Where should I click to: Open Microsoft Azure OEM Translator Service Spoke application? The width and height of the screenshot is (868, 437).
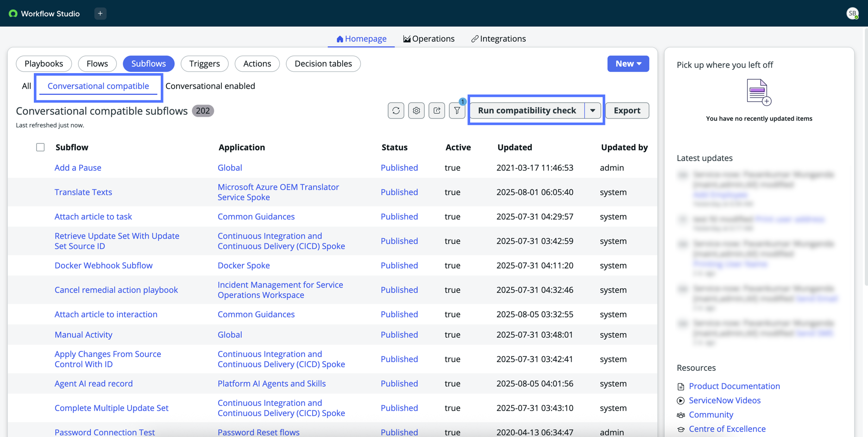coord(278,193)
